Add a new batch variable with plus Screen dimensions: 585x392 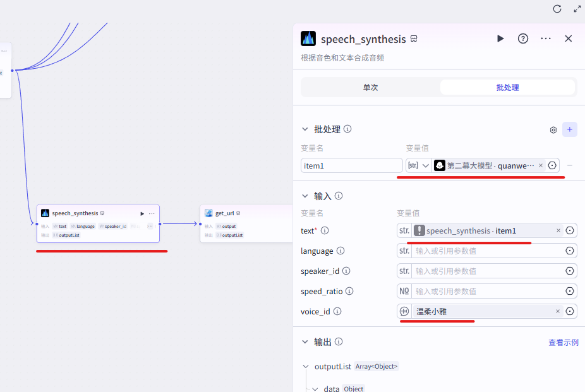pos(570,129)
